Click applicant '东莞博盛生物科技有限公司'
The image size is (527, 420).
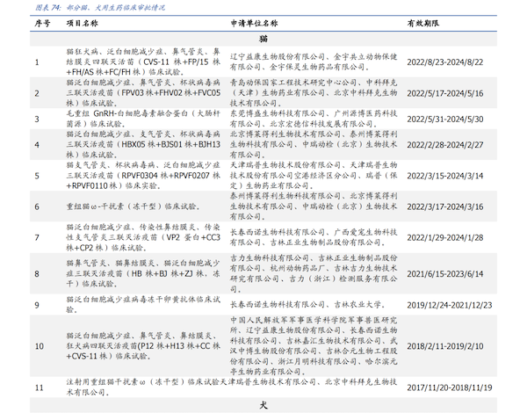tap(278, 113)
